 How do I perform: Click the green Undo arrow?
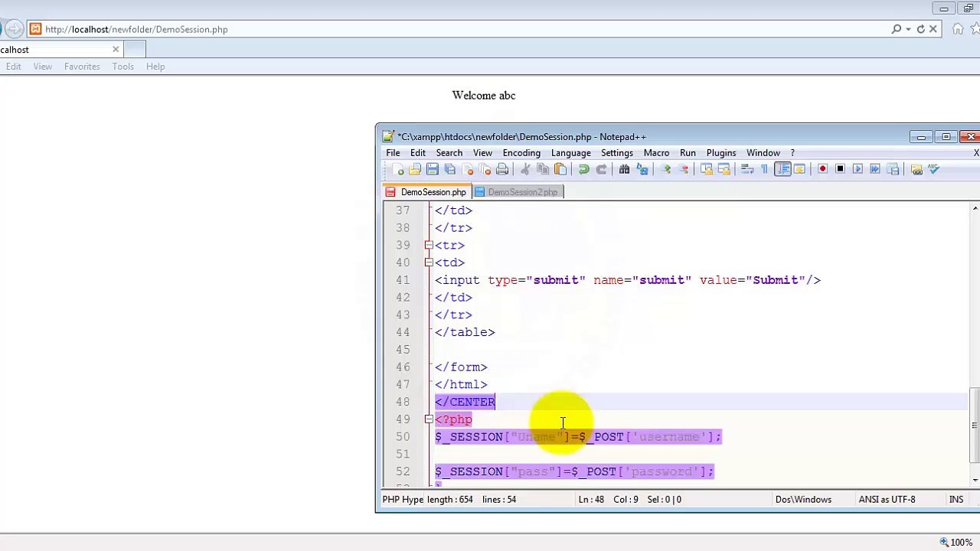pyautogui.click(x=584, y=169)
